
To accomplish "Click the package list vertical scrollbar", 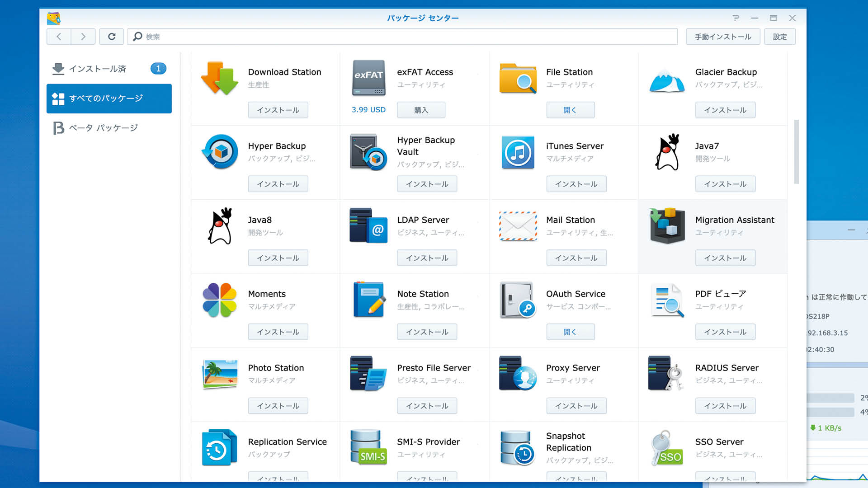I will pyautogui.click(x=796, y=152).
